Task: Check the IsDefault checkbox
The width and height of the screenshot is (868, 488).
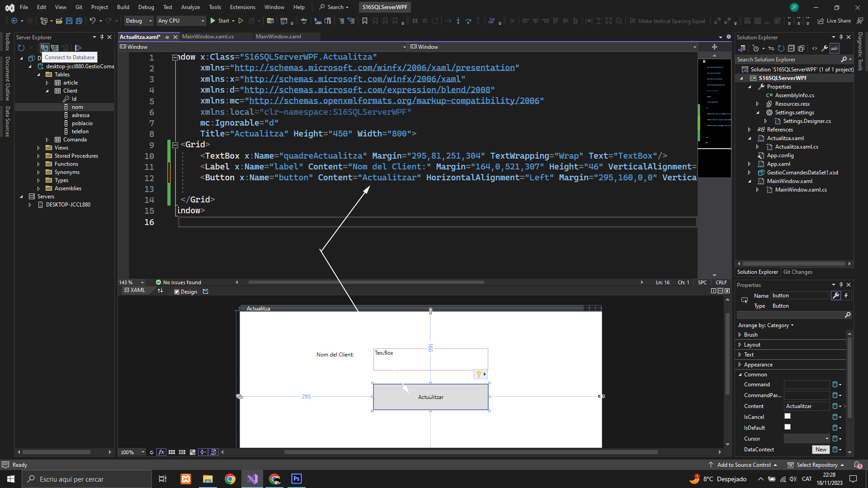Action: (x=788, y=427)
